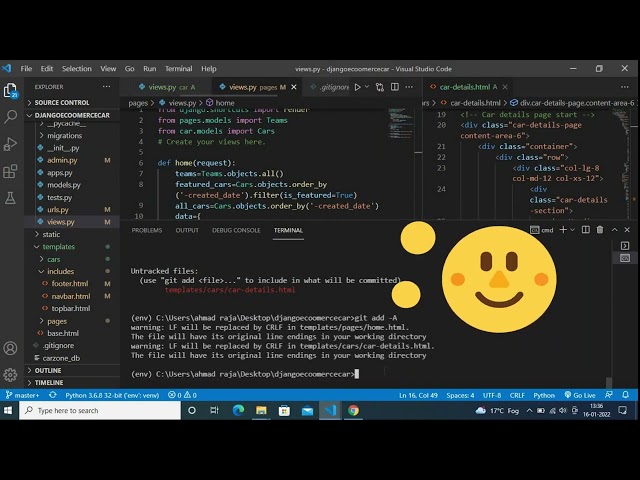
Task: Open the Terminal menu
Action: (178, 69)
